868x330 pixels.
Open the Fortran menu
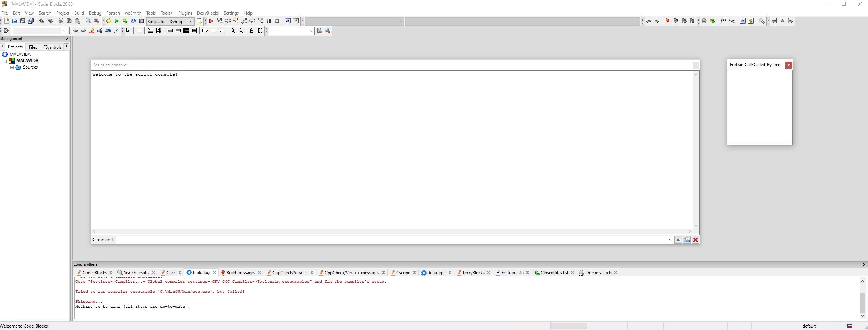pos(113,13)
